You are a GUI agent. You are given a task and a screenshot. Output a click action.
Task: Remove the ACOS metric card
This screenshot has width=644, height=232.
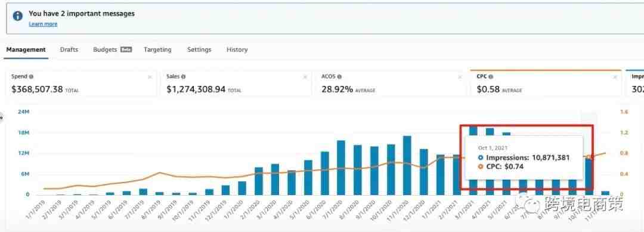(460, 77)
